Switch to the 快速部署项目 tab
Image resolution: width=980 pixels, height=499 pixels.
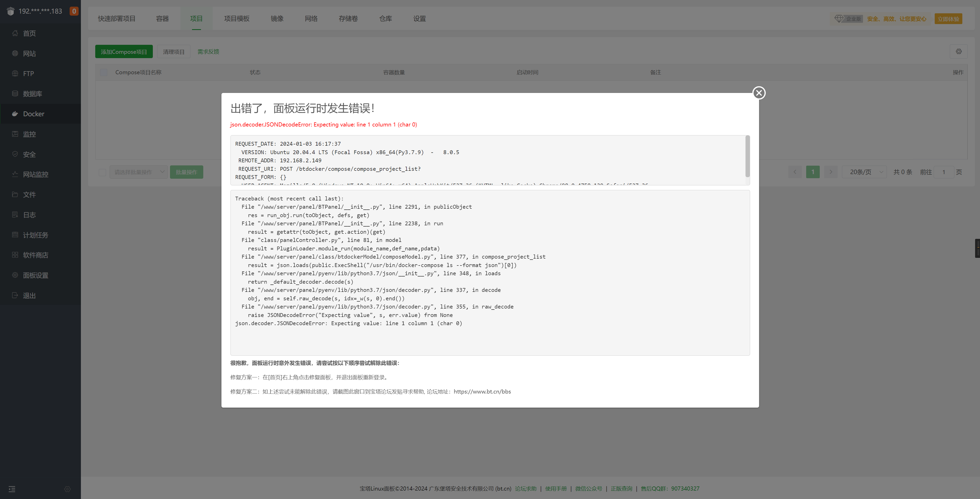[x=116, y=19]
